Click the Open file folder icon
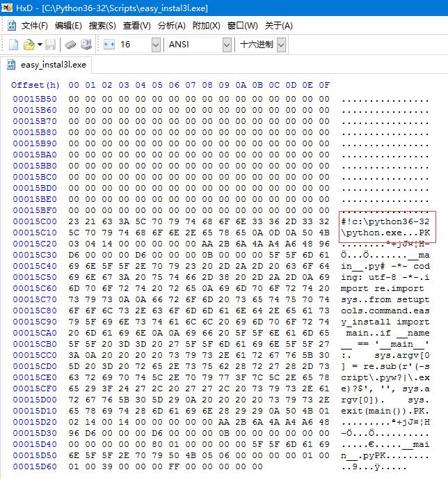 [x=29, y=45]
